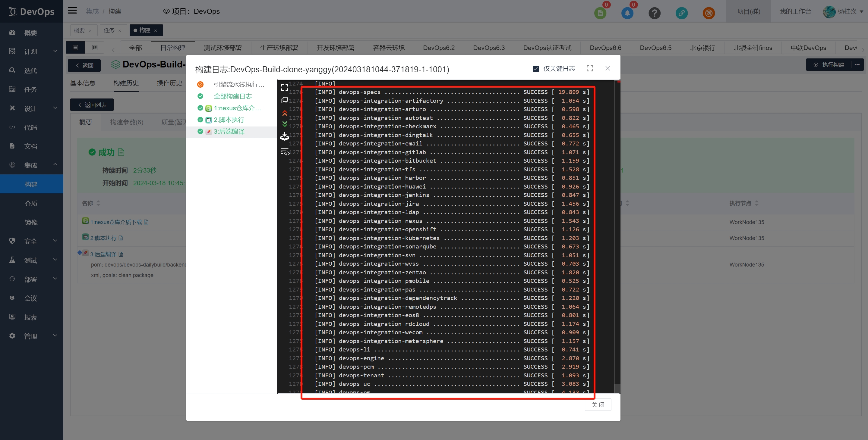Jump to log bottom with green arrows
The image size is (868, 440).
pos(284,124)
